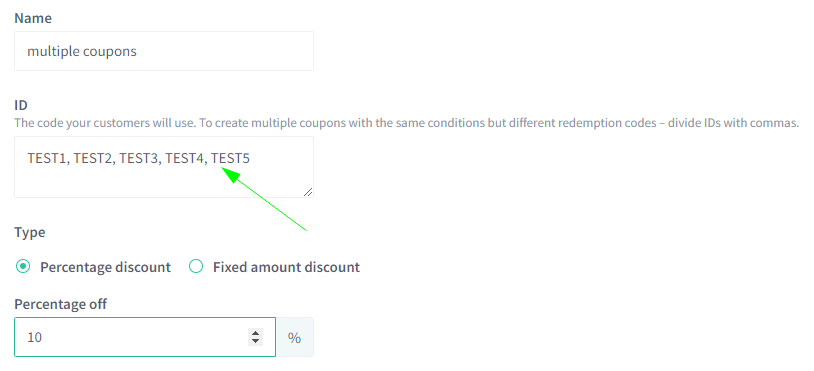814x371 pixels.
Task: Click the ID help text about commas
Action: point(406,123)
